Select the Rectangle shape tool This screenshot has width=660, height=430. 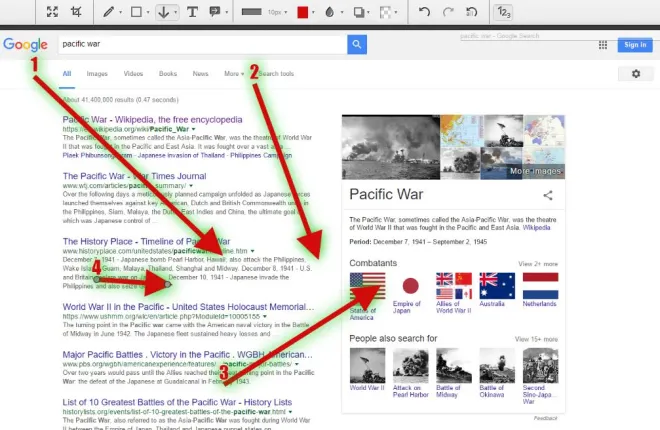coord(136,12)
